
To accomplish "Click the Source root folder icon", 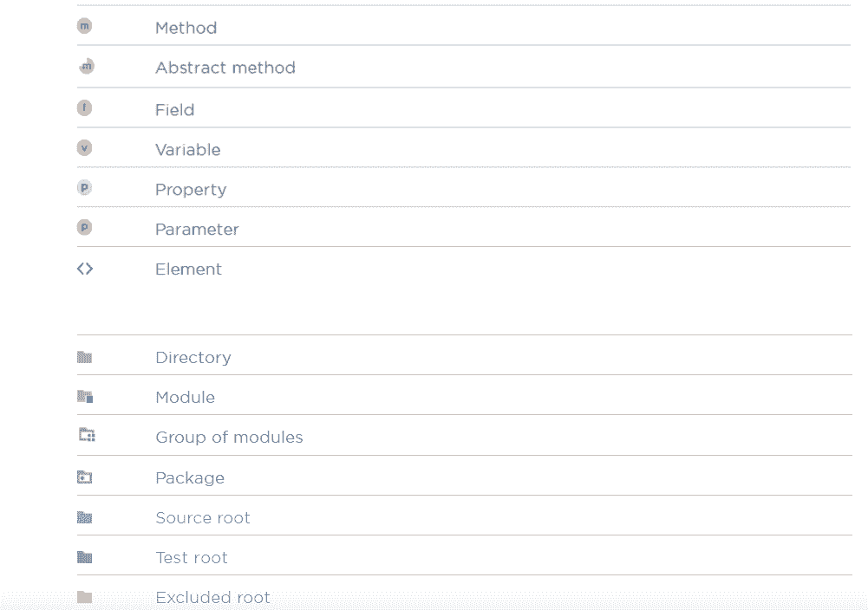I will point(84,517).
